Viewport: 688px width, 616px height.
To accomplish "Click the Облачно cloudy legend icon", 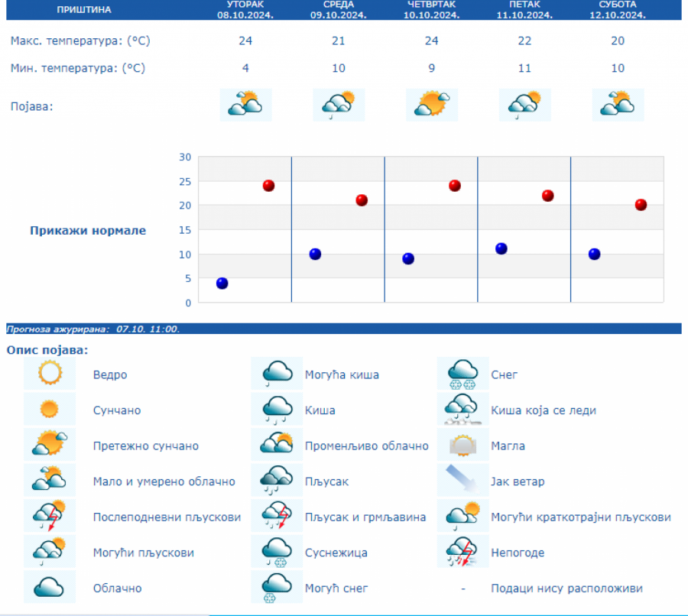I will coord(50,588).
